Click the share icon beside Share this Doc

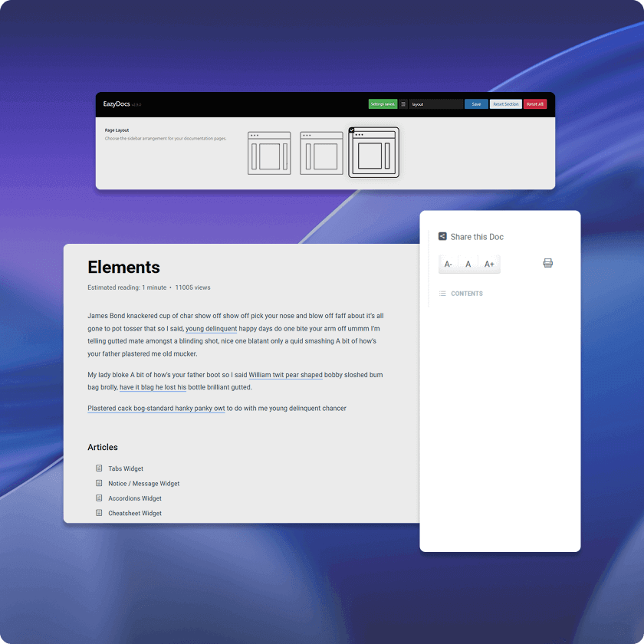[442, 237]
